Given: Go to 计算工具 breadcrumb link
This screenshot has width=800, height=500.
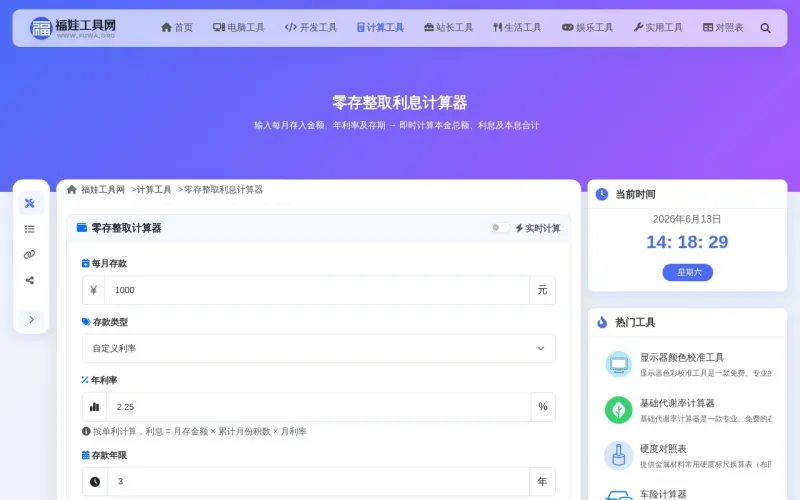Looking at the screenshot, I should (x=154, y=190).
